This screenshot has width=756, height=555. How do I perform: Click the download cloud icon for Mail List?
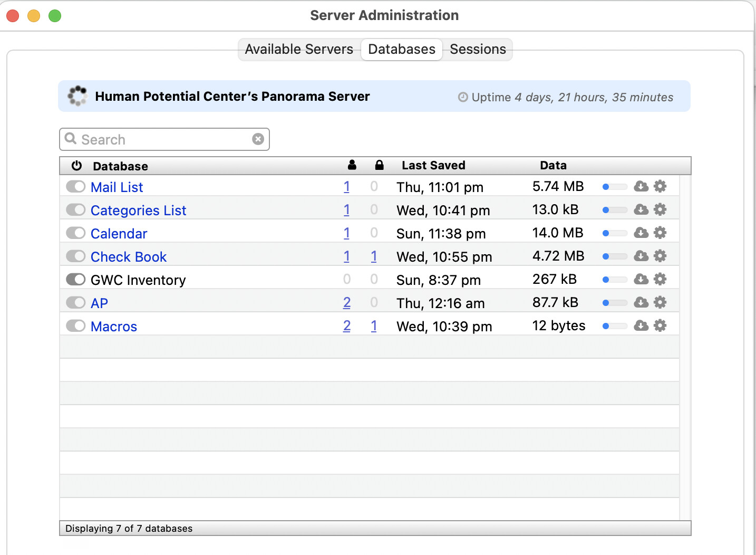(641, 186)
